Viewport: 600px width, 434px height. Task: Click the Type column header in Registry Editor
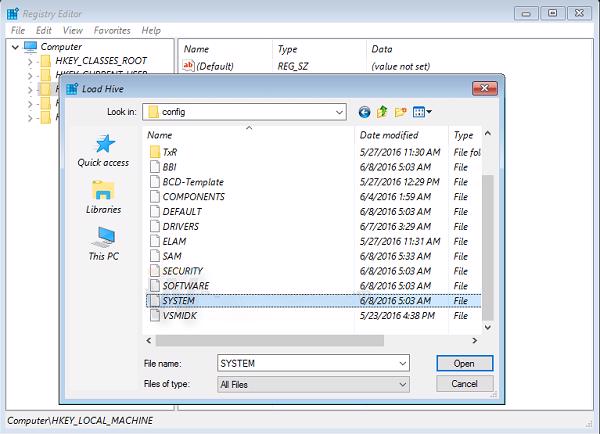pyautogui.click(x=287, y=49)
